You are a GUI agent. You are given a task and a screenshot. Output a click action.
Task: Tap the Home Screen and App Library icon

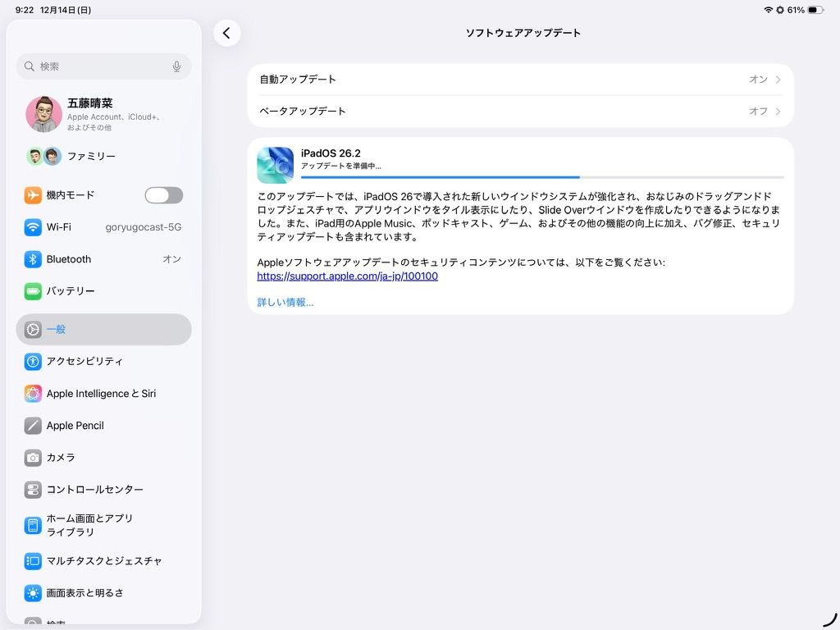point(33,526)
